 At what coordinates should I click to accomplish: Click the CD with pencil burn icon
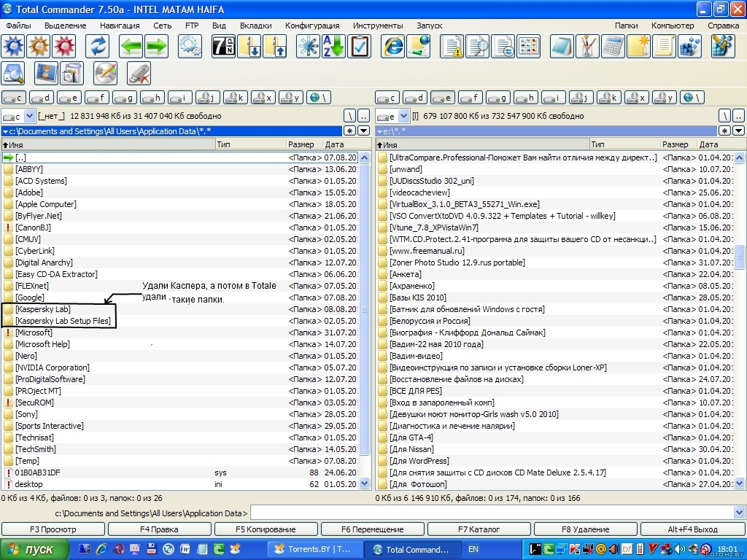coord(106,74)
